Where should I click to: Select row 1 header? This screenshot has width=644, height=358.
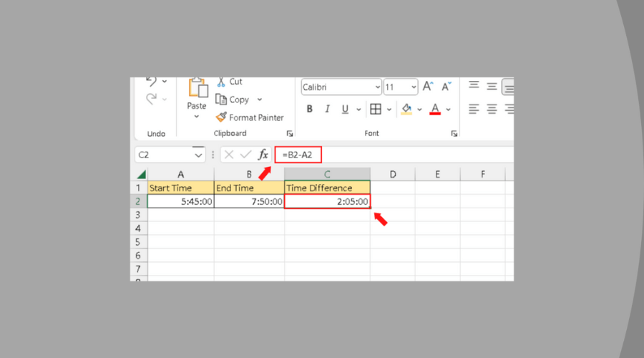(x=138, y=188)
